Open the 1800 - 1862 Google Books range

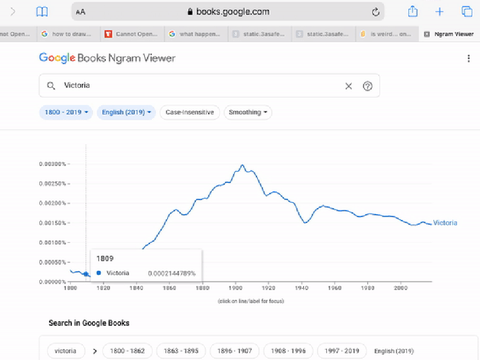(127, 351)
